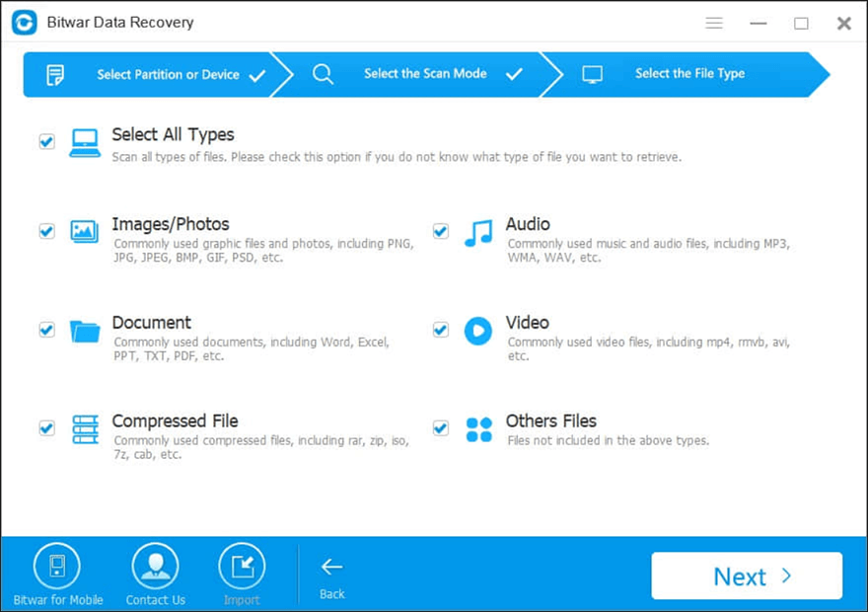This screenshot has width=868, height=612.
Task: Toggle the Images/Photos checkbox
Action: click(x=47, y=231)
